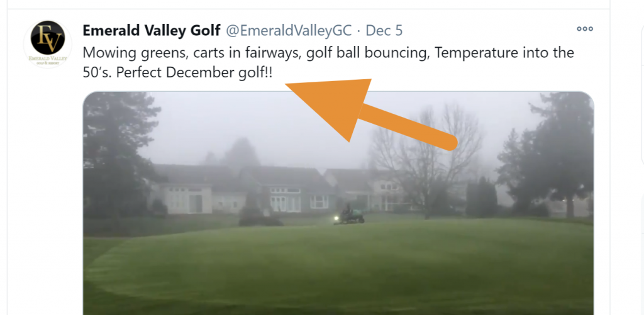Image resolution: width=644 pixels, height=315 pixels.
Task: Visit the @EmeraldValleyGC handle
Action: coord(289,30)
